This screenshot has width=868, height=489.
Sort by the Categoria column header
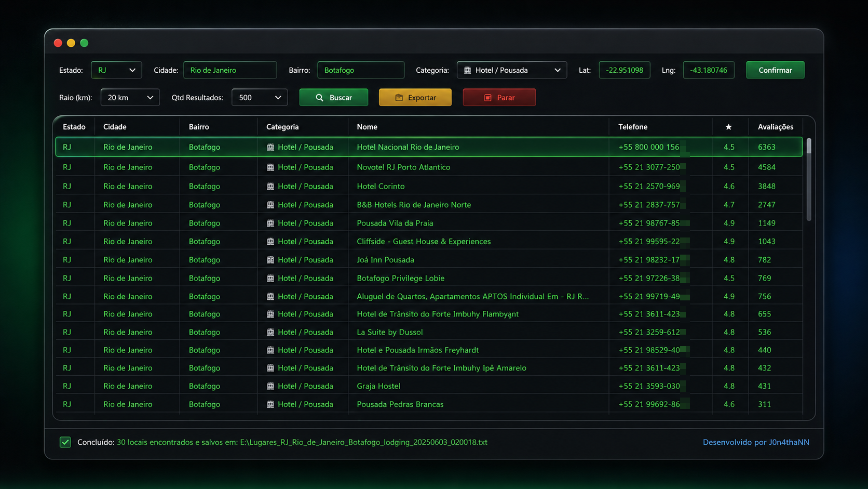tap(282, 127)
